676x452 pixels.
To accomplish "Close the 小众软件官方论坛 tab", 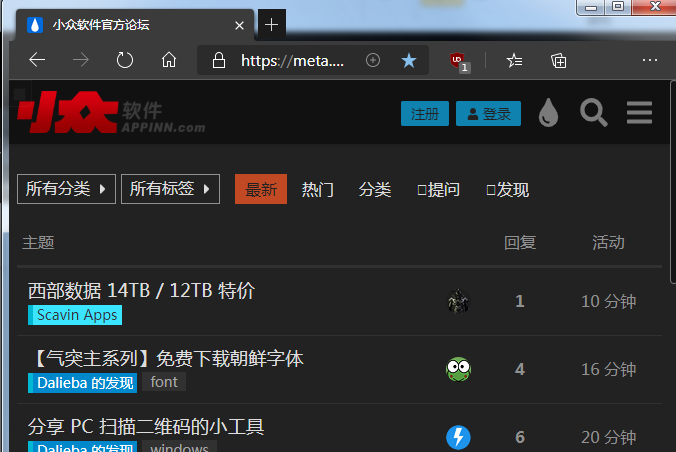I will (239, 25).
